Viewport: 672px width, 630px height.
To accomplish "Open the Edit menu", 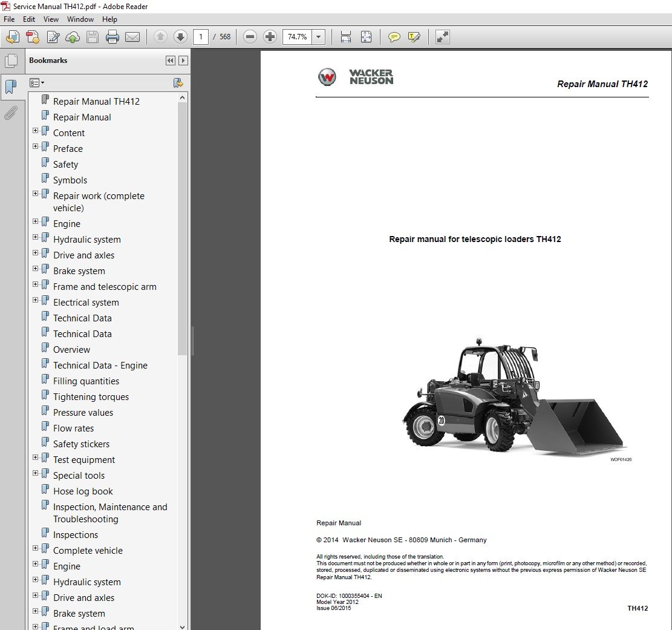I will [29, 19].
